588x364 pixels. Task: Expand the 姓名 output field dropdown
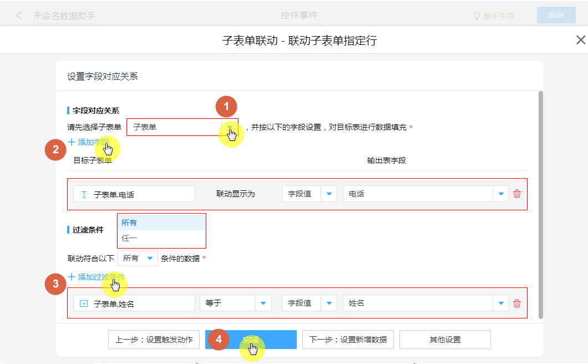click(x=501, y=303)
